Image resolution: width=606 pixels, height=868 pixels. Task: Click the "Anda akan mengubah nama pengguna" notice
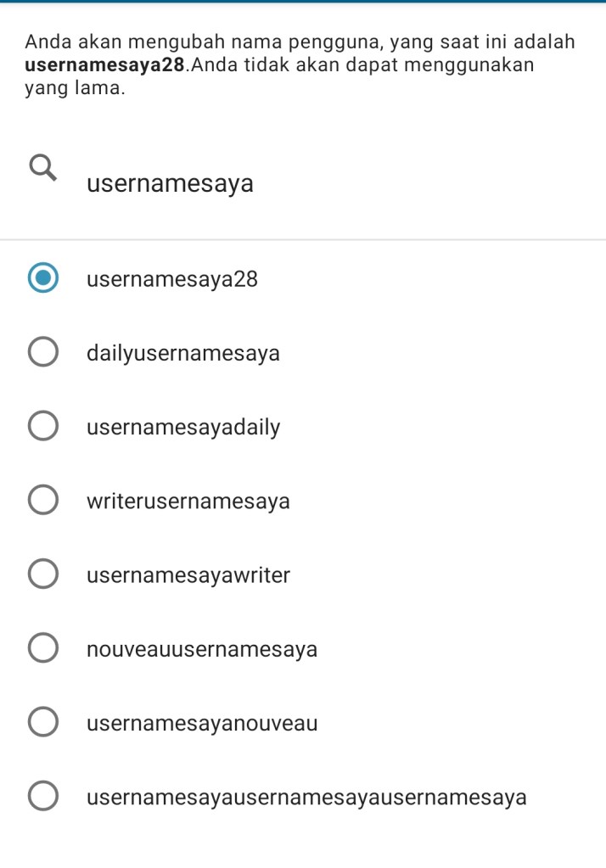pyautogui.click(x=300, y=41)
